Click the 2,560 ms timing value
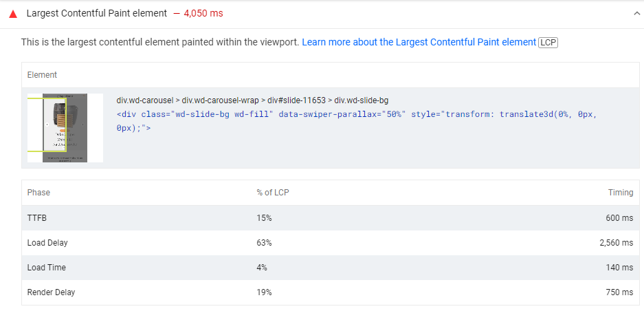Image resolution: width=644 pixels, height=311 pixels. point(616,243)
